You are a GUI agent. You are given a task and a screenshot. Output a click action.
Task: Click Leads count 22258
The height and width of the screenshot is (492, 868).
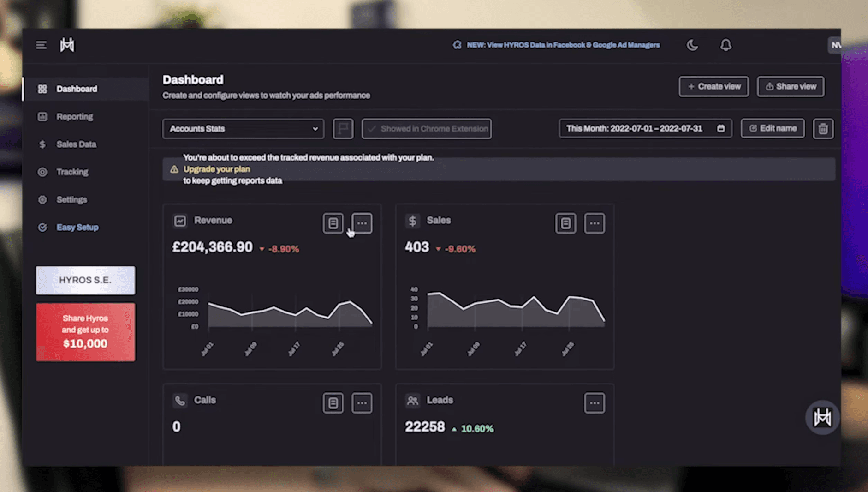tap(425, 427)
